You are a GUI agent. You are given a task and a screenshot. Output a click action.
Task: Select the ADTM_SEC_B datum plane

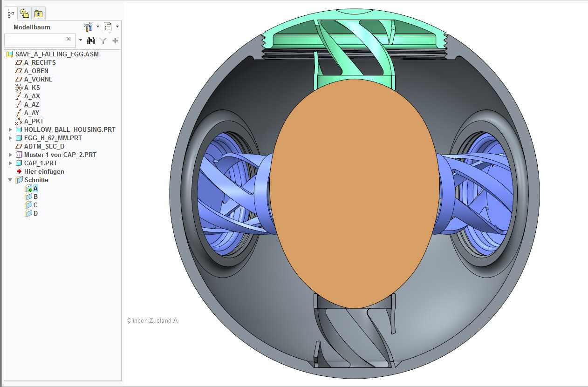click(x=44, y=146)
